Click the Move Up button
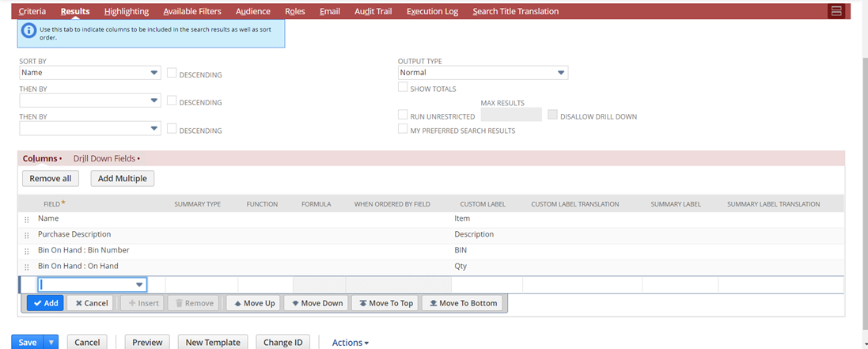 254,303
